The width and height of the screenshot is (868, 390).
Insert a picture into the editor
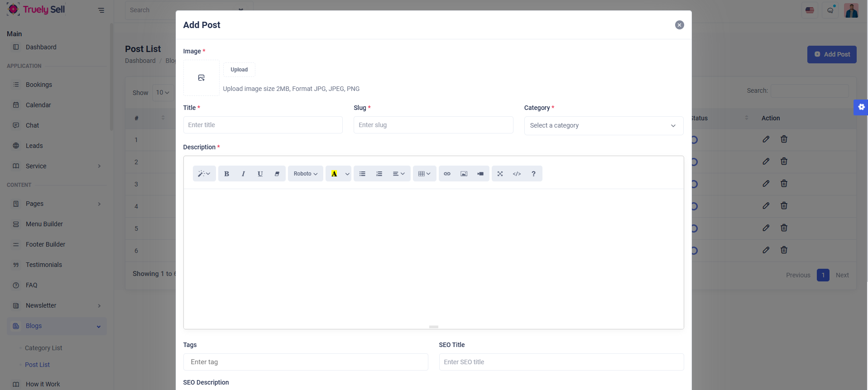[464, 174]
